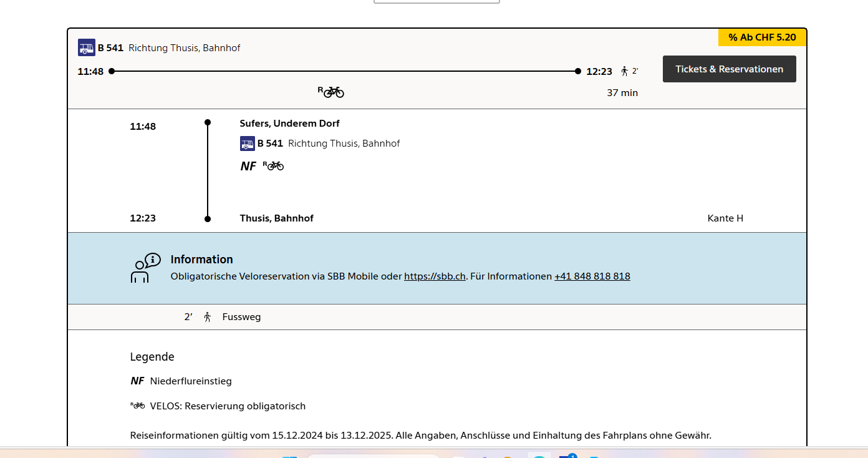Click the bicycle reservation icon under the timeline
The height and width of the screenshot is (458, 868).
331,92
